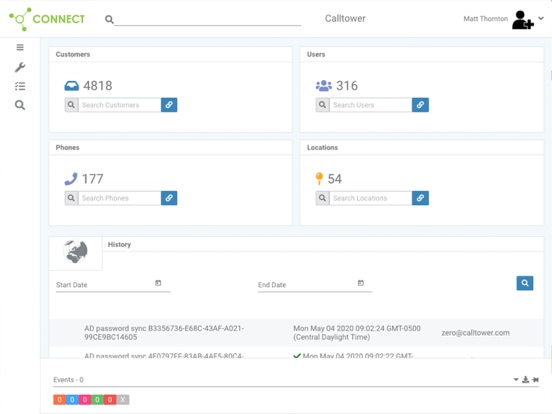Viewport: 552px width, 414px height.
Task: Click the Start Date field
Action: 113,285
